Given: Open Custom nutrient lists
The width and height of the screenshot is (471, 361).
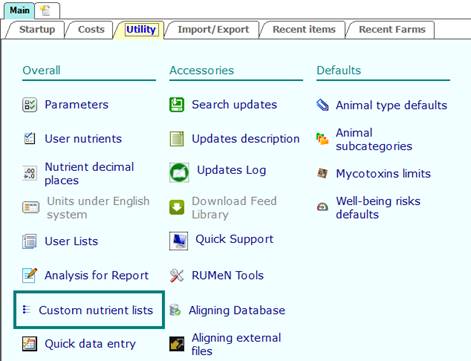Looking at the screenshot, I should [96, 310].
